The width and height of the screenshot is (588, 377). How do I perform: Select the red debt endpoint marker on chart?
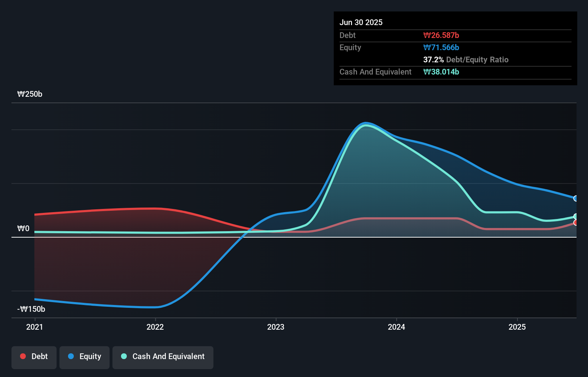(x=576, y=223)
